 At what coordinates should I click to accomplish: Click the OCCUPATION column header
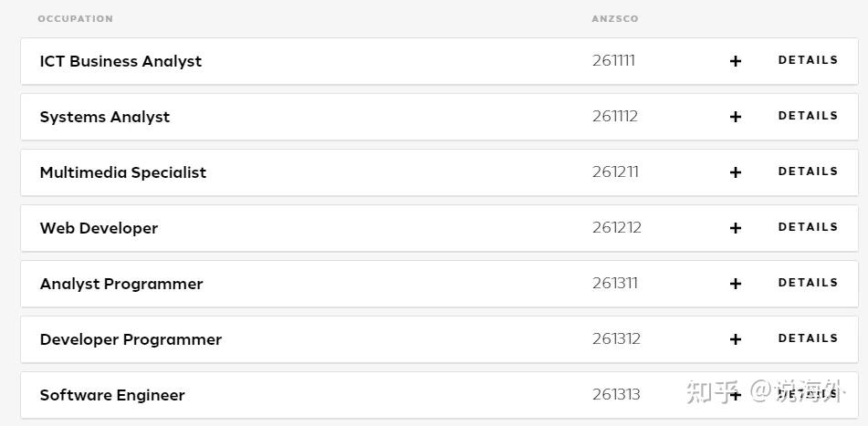pyautogui.click(x=75, y=19)
